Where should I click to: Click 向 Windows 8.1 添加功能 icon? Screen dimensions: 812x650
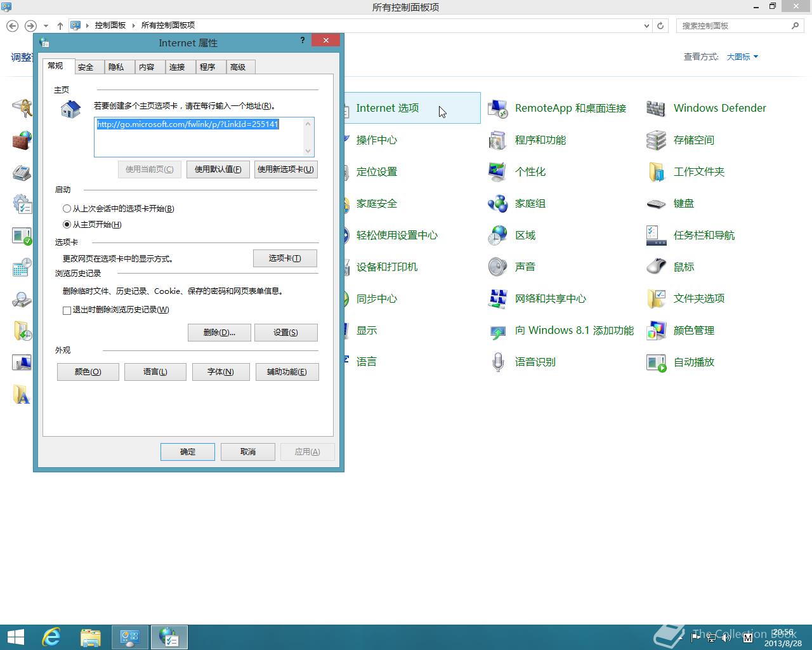497,331
